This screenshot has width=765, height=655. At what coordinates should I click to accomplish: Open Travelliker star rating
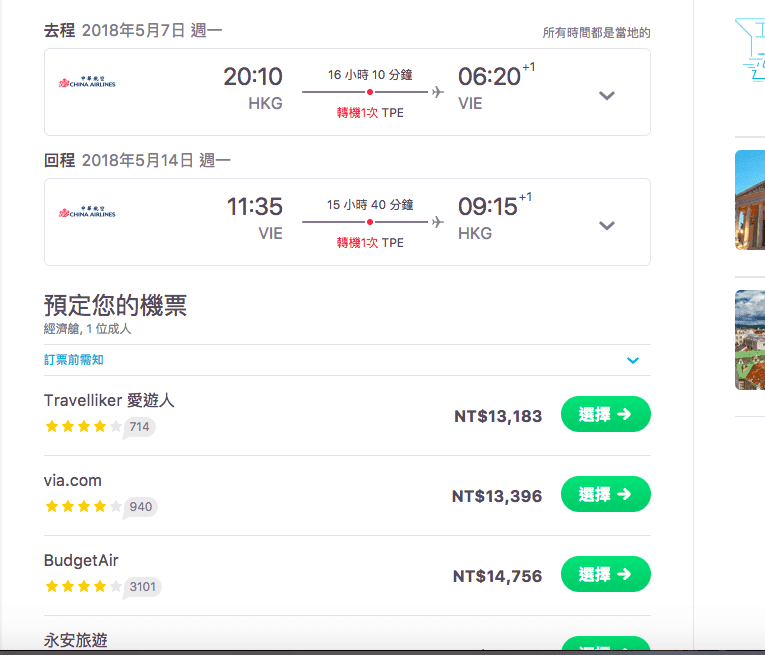click(83, 427)
